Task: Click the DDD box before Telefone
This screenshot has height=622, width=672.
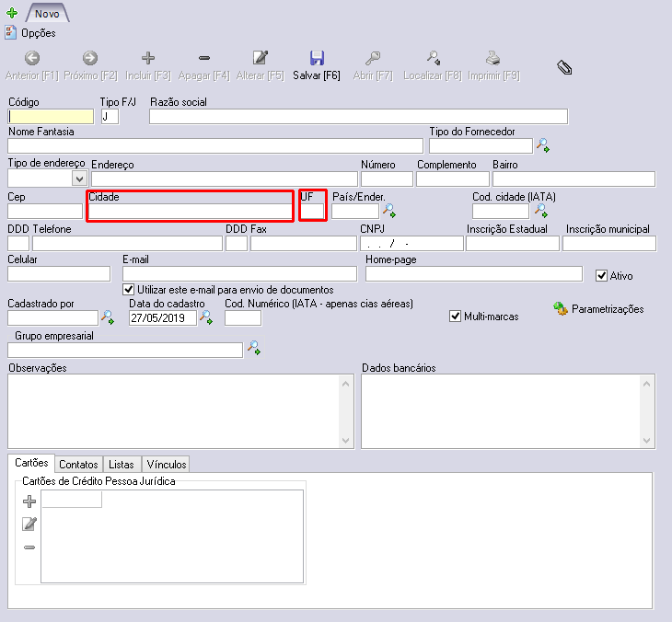Action: [x=18, y=243]
